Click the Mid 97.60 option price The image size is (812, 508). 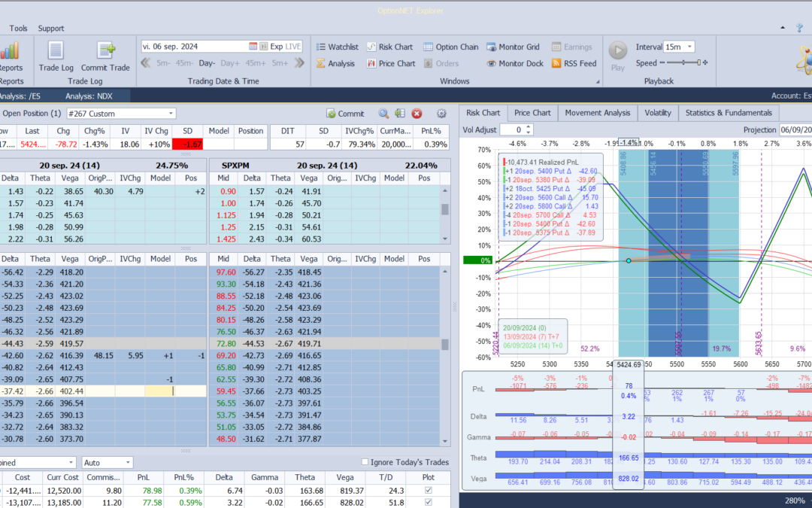[226, 272]
